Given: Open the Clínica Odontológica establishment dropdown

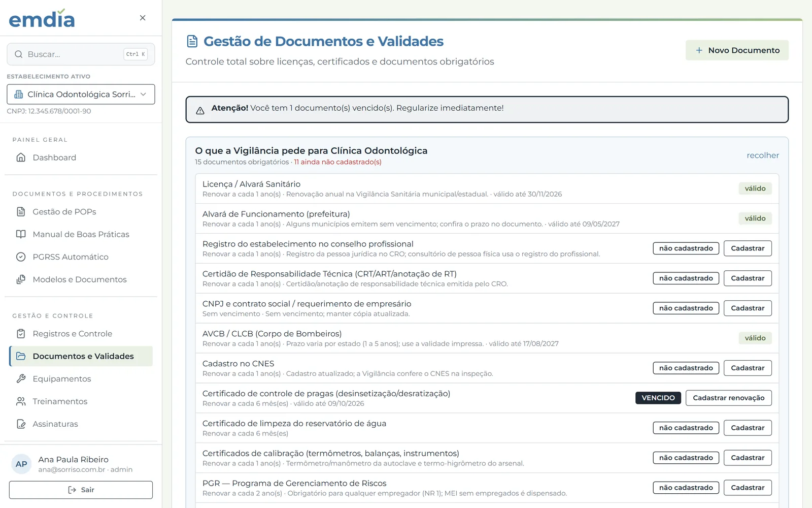Looking at the screenshot, I should [81, 94].
